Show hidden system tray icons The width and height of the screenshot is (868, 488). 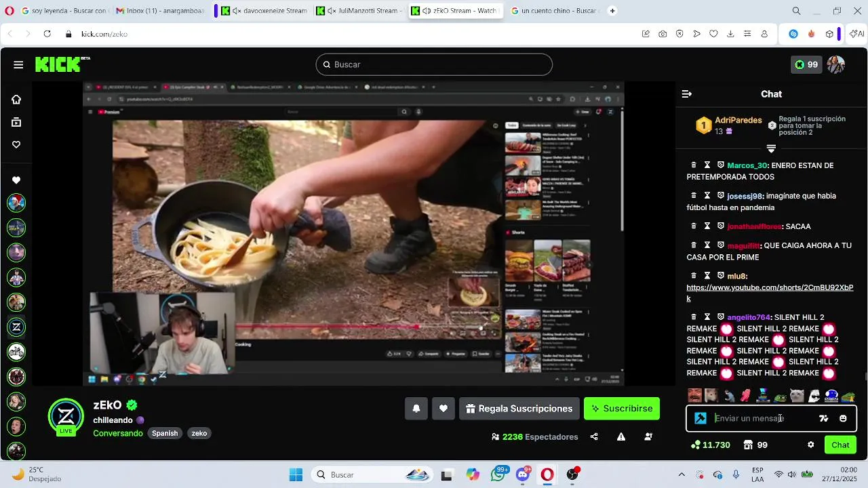(x=682, y=474)
